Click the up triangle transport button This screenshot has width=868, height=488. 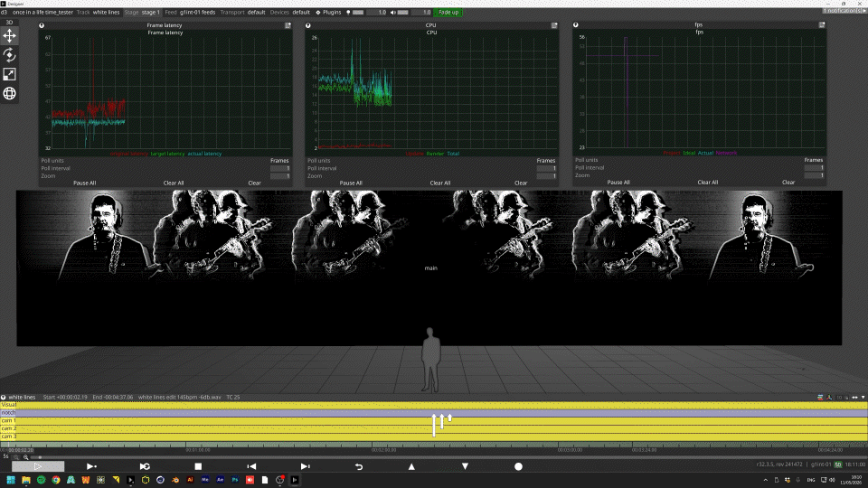tap(411, 466)
